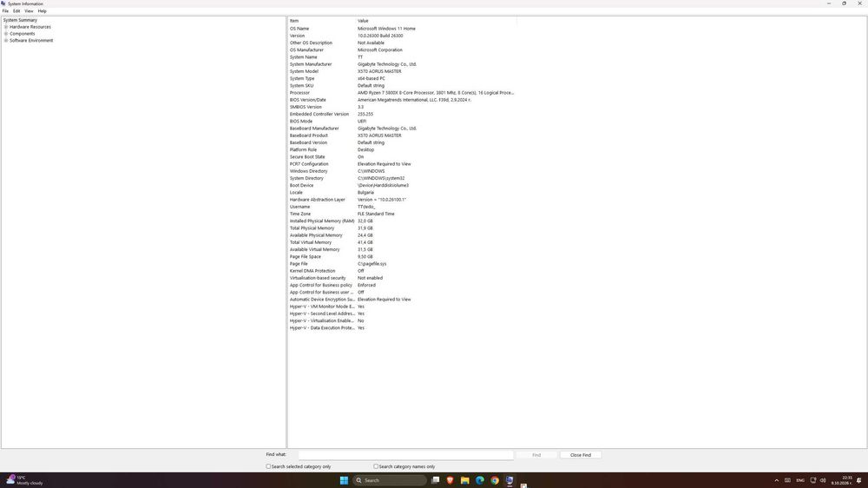This screenshot has width=868, height=488.
Task: Launch Google Chrome from taskbar
Action: point(495,480)
